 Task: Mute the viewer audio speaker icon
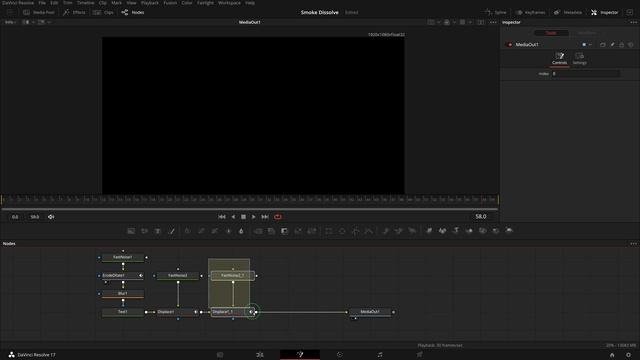tap(51, 217)
